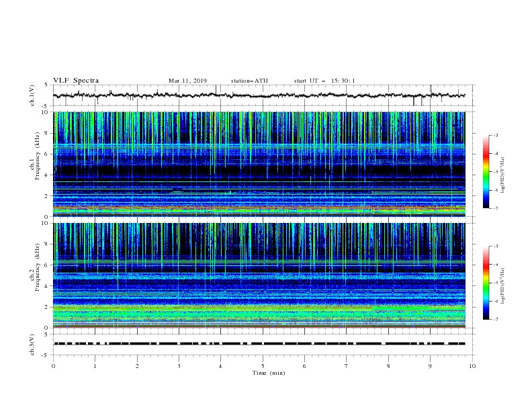Click the 'ch.1(V)' axis label
Screen dimensions: 532x411
32,95
